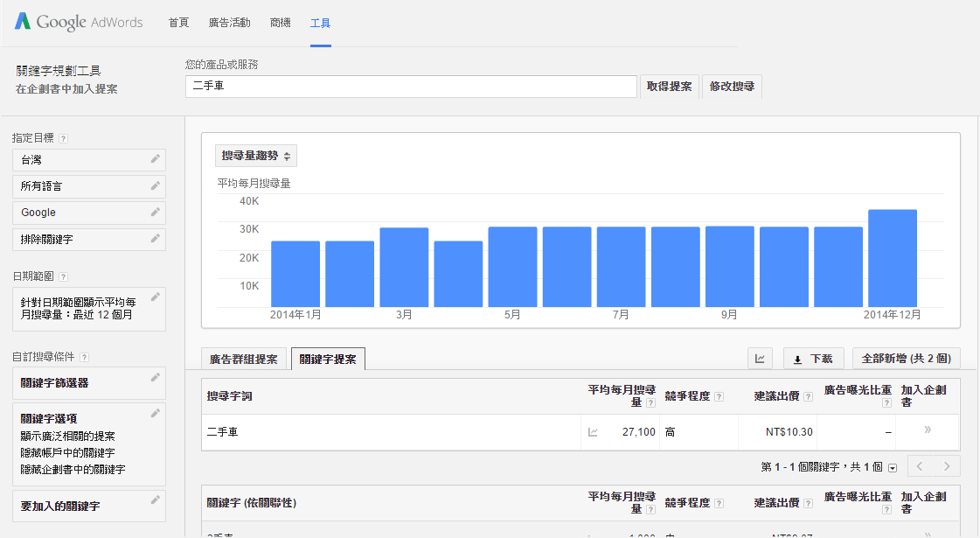This screenshot has height=538, width=980.
Task: Click 平均每月搜尋量 help icon in 搜尋字詞 table
Action: coord(650,403)
